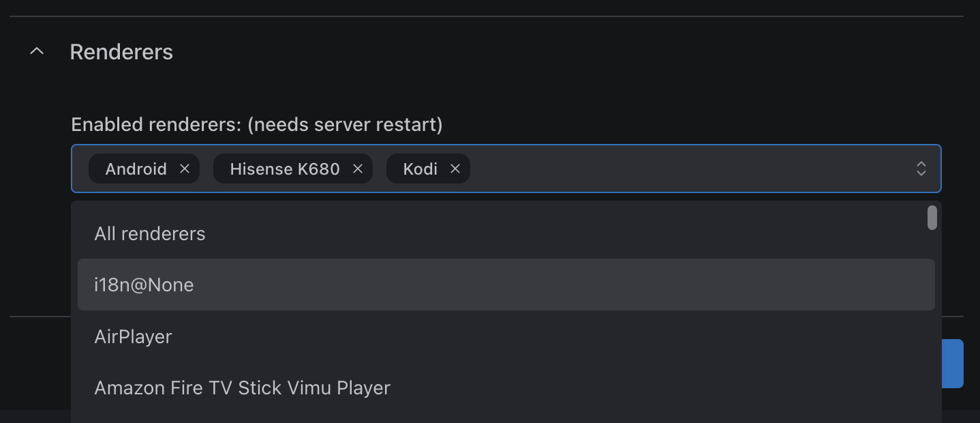Click the chevron left of Renderers heading
980x423 pixels.
[36, 50]
